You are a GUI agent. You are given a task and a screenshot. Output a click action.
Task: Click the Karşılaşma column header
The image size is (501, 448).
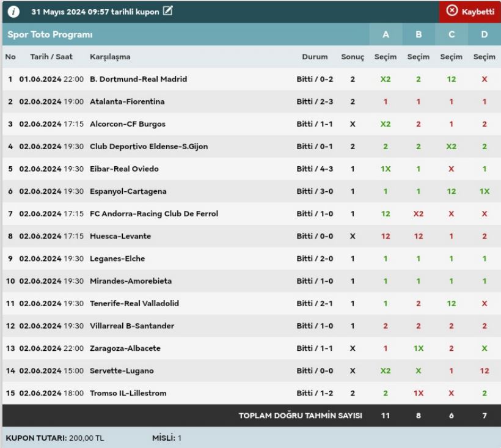tap(110, 57)
